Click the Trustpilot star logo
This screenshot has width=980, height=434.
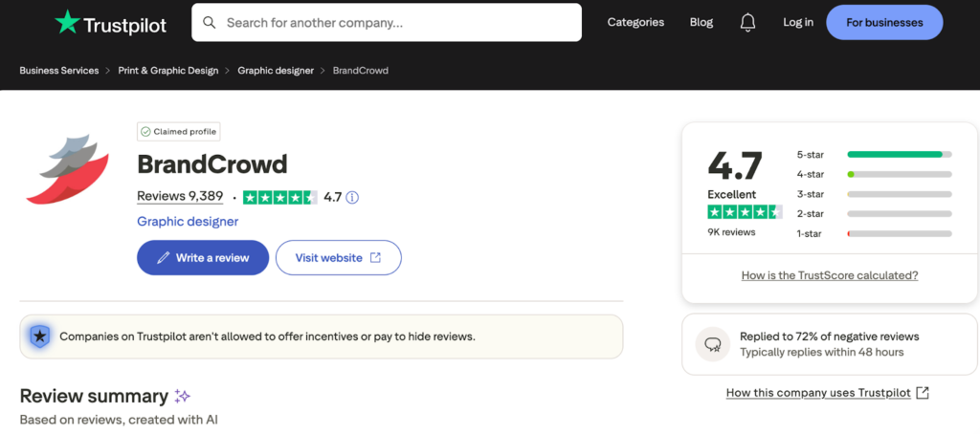coord(67,23)
